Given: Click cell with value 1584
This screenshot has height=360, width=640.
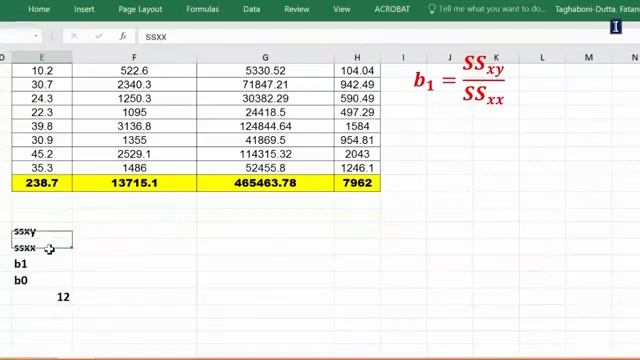Looking at the screenshot, I should [357, 126].
